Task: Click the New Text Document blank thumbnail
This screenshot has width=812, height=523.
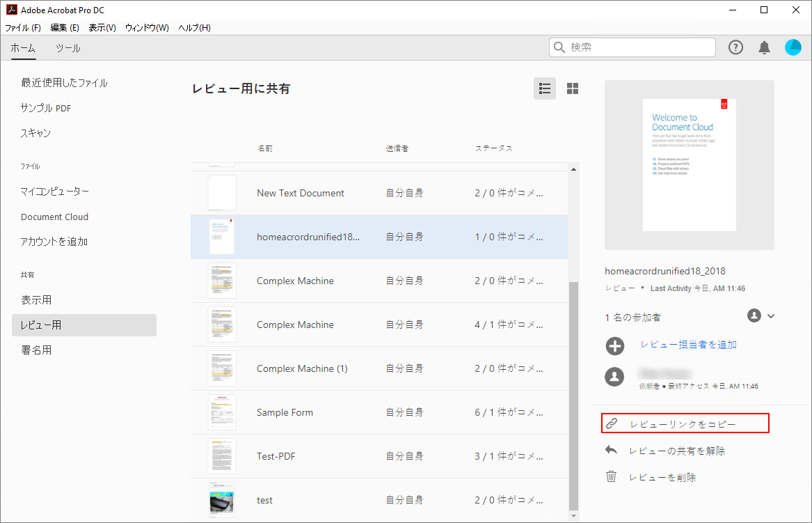Action: click(222, 193)
